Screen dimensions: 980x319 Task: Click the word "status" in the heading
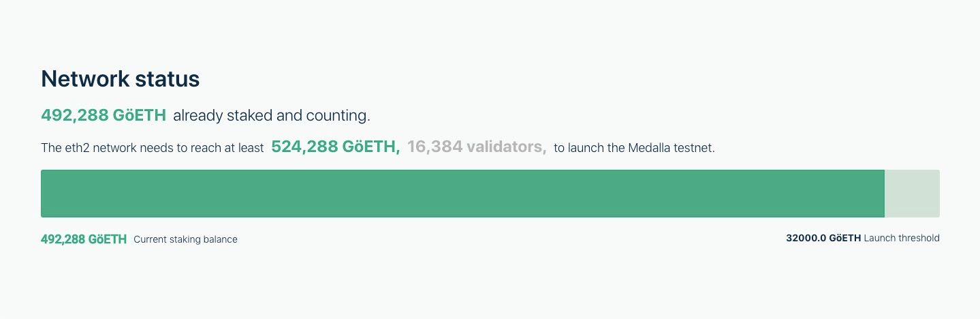pos(167,79)
